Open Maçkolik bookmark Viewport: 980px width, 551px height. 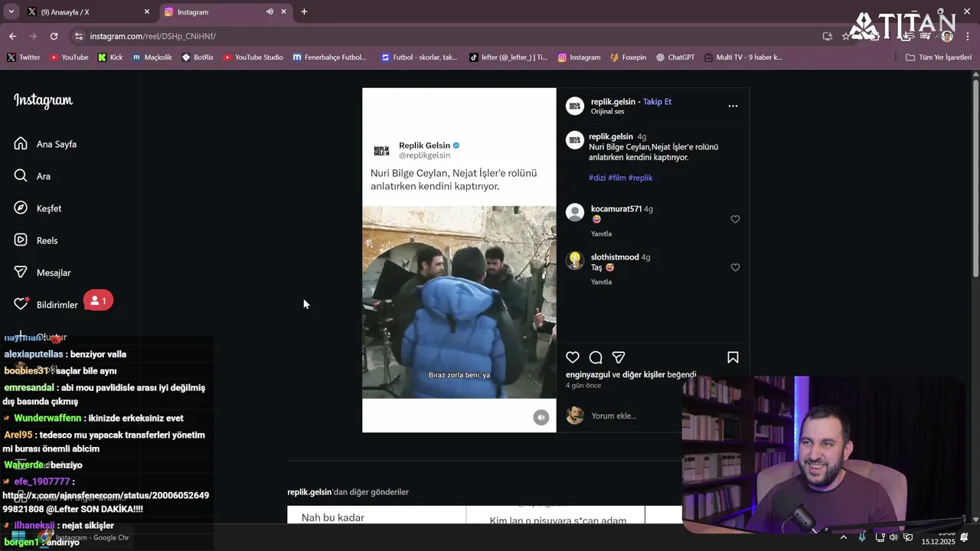click(152, 57)
